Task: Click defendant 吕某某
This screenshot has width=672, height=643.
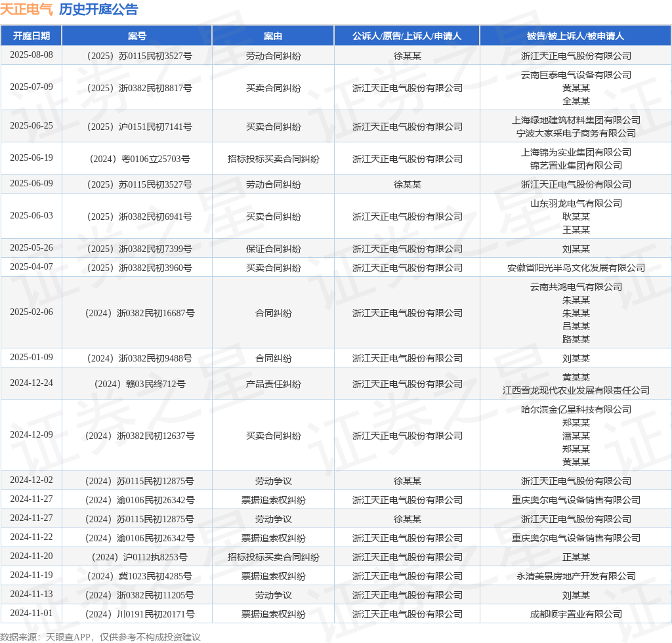Action: (576, 326)
